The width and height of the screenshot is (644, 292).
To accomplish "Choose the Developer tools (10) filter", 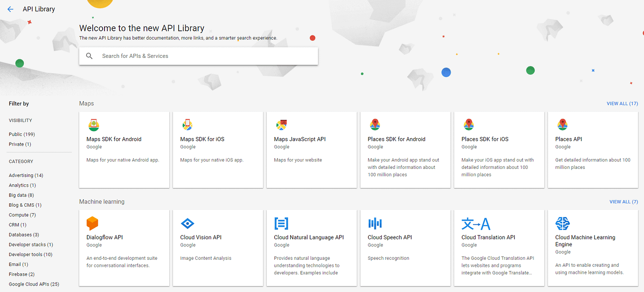I will pyautogui.click(x=31, y=254).
